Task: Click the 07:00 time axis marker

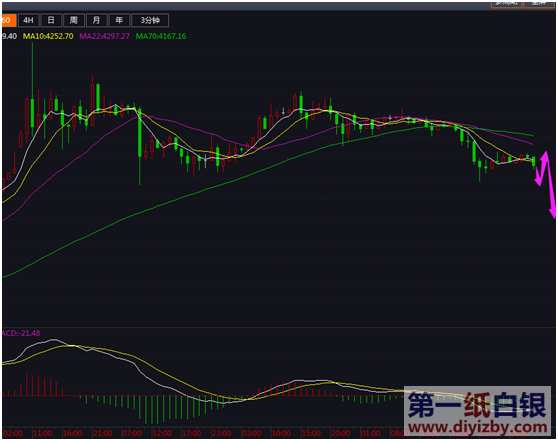Action: (x=132, y=433)
